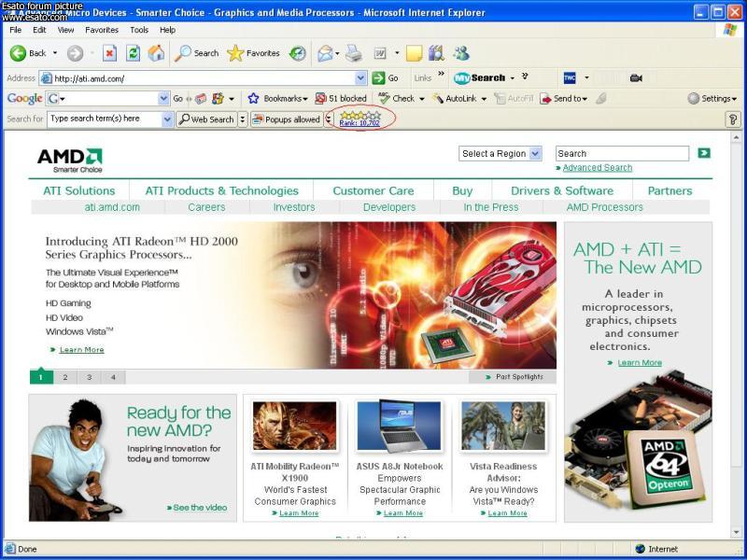747x560 pixels.
Task: Click the yellow note toolbar icon
Action: click(x=414, y=53)
